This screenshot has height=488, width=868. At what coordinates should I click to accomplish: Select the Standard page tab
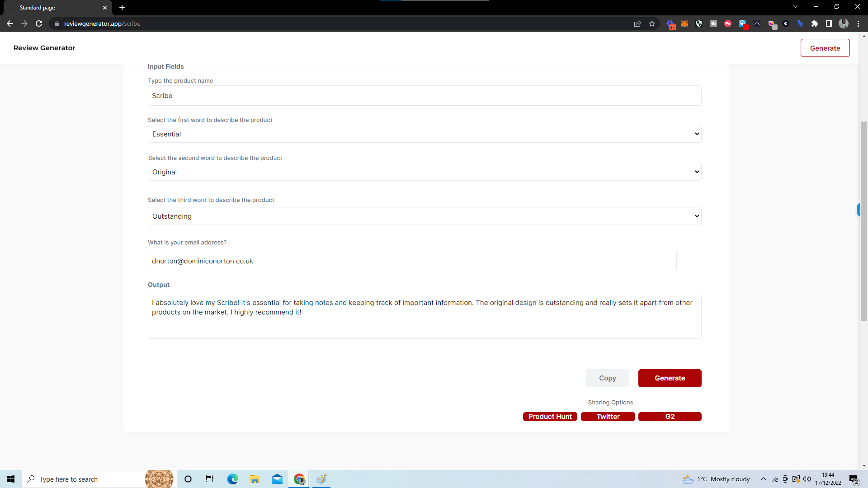pyautogui.click(x=57, y=8)
